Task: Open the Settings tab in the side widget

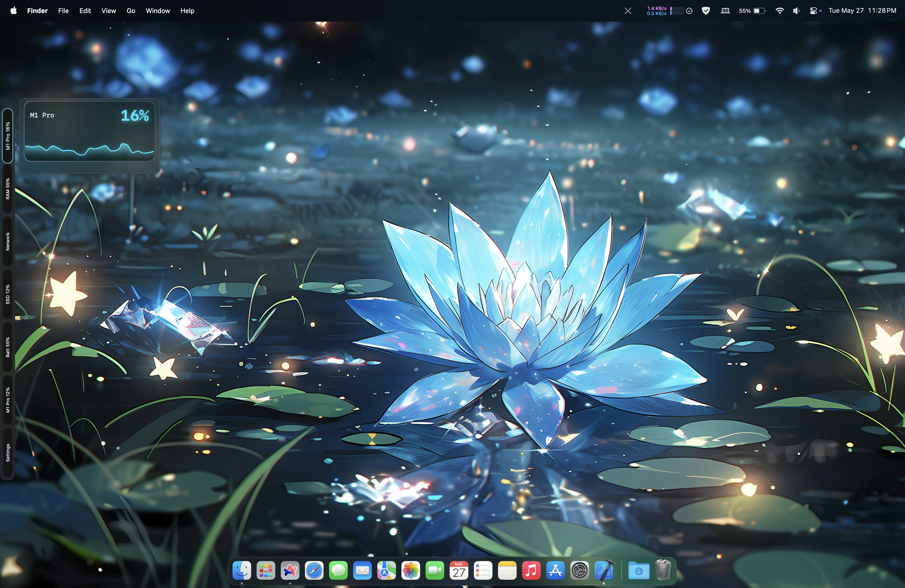Action: pos(8,453)
